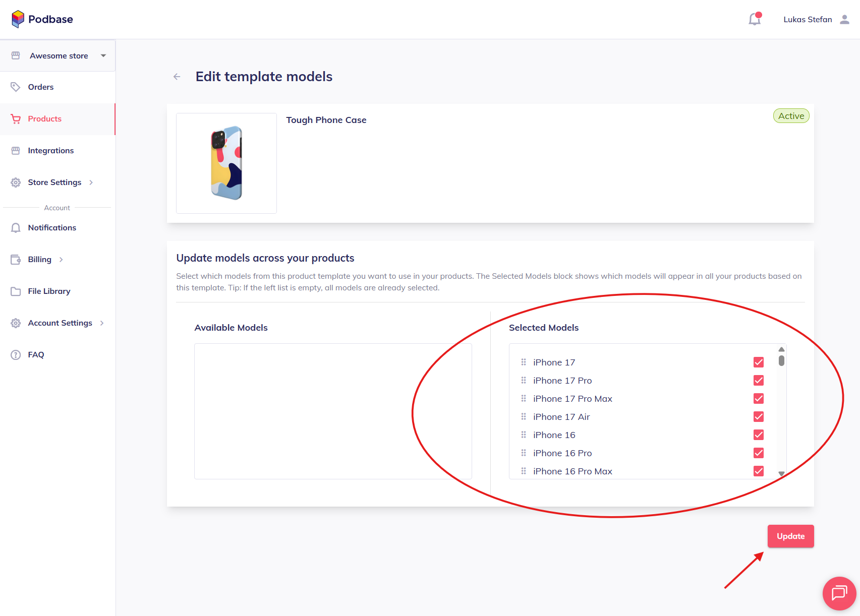Click the drag handle beside iPhone 17 Air
This screenshot has height=616, width=860.
524,417
